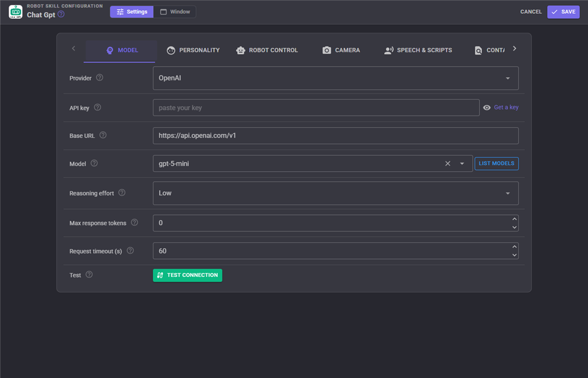Screen dimensions: 588x378
Task: Show more tabs with right arrow
Action: tap(514, 48)
